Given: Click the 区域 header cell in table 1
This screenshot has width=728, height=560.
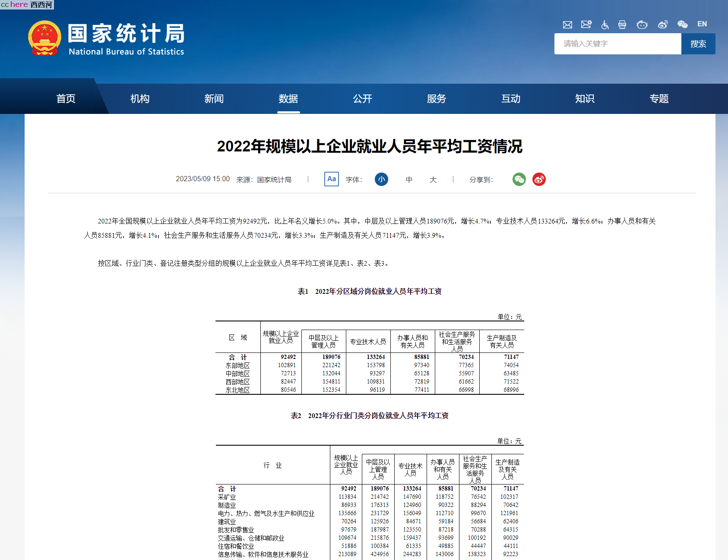Looking at the screenshot, I should (238, 337).
